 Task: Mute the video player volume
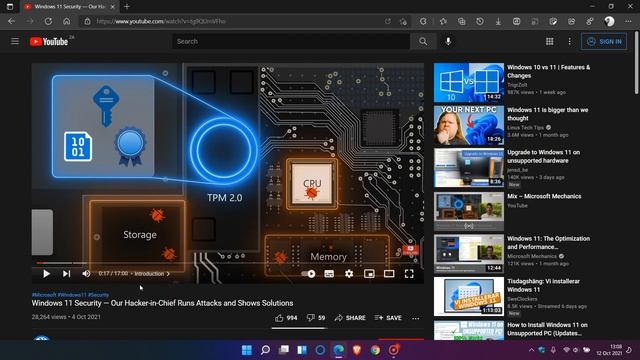[x=86, y=273]
